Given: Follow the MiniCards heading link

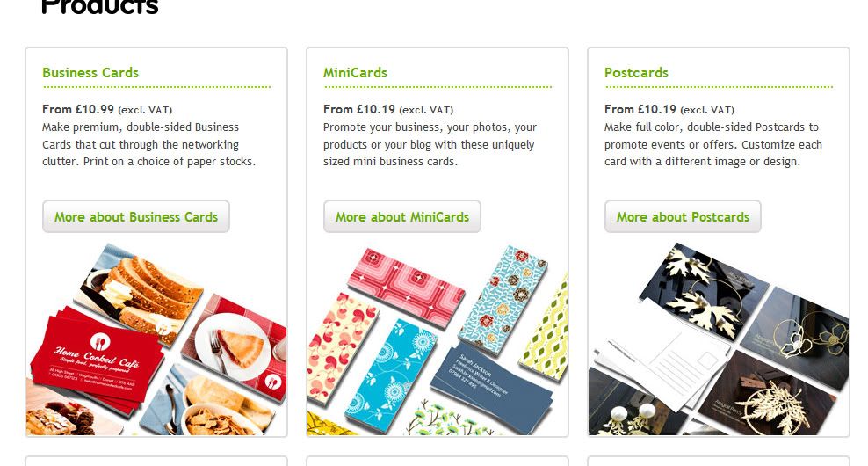Looking at the screenshot, I should pyautogui.click(x=356, y=73).
